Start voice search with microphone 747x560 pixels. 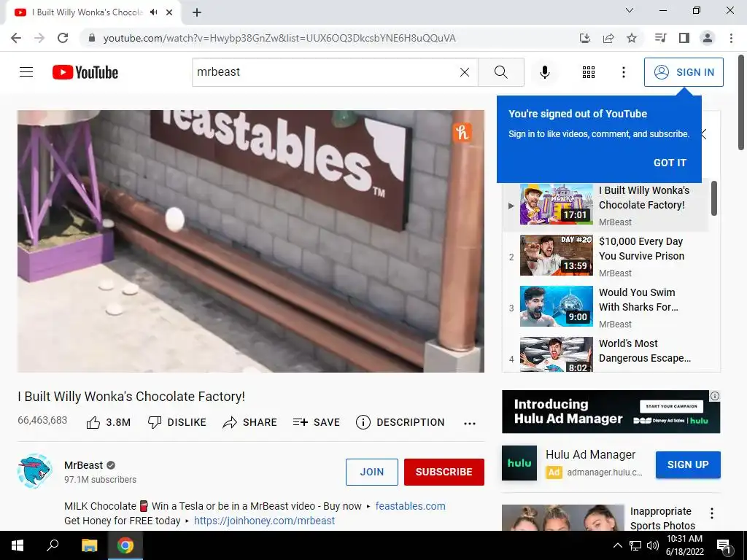[x=544, y=72]
